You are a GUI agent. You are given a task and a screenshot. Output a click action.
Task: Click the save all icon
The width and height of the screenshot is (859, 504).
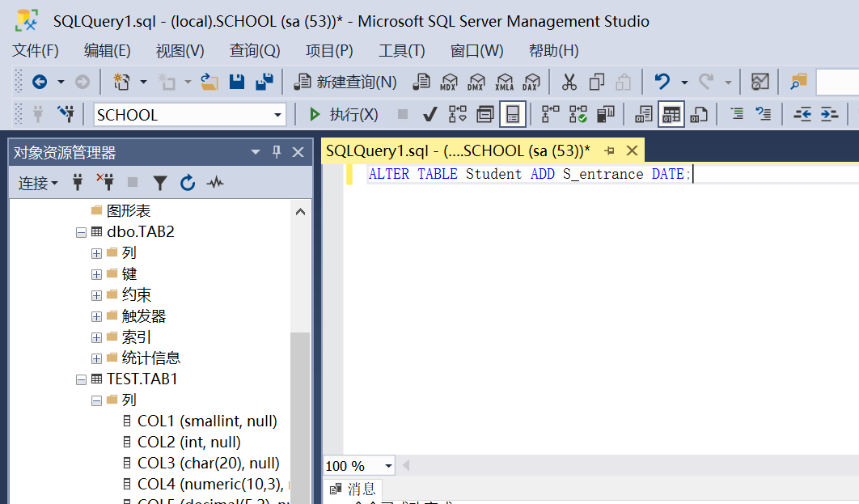264,83
